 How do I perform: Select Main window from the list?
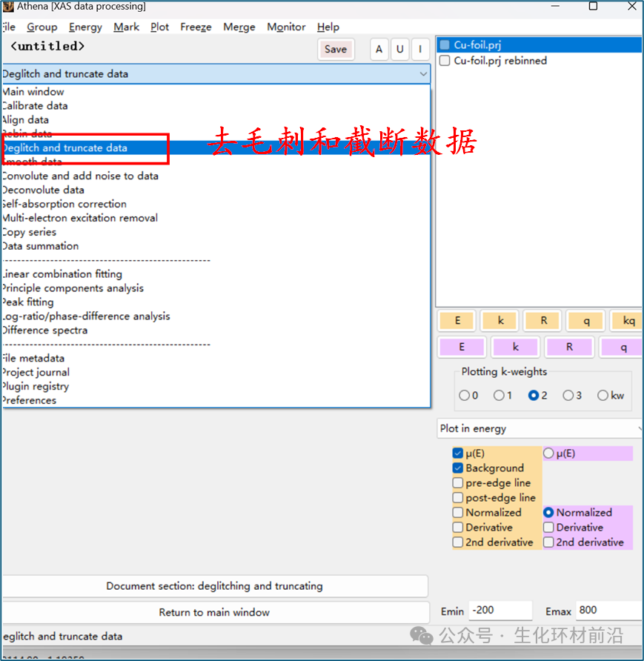coord(216,91)
